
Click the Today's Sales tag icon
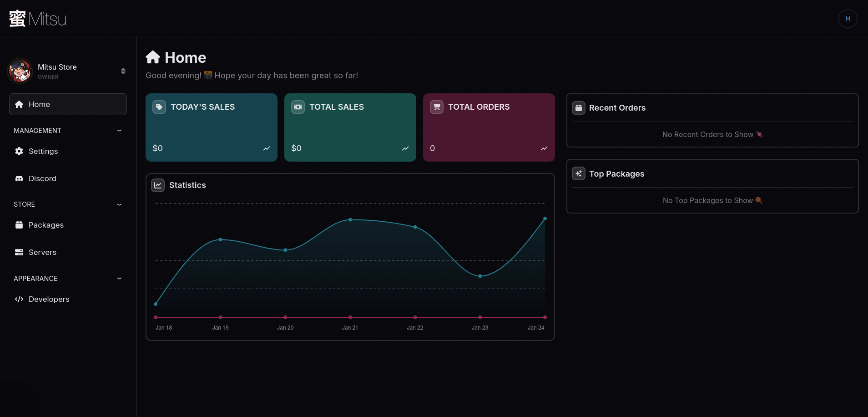pyautogui.click(x=159, y=107)
